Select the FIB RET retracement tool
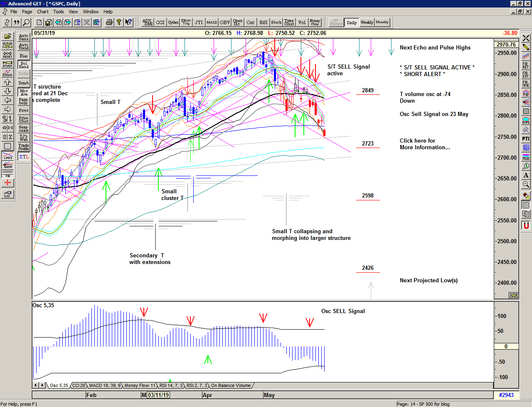532x407 pixels. pyautogui.click(x=526, y=65)
